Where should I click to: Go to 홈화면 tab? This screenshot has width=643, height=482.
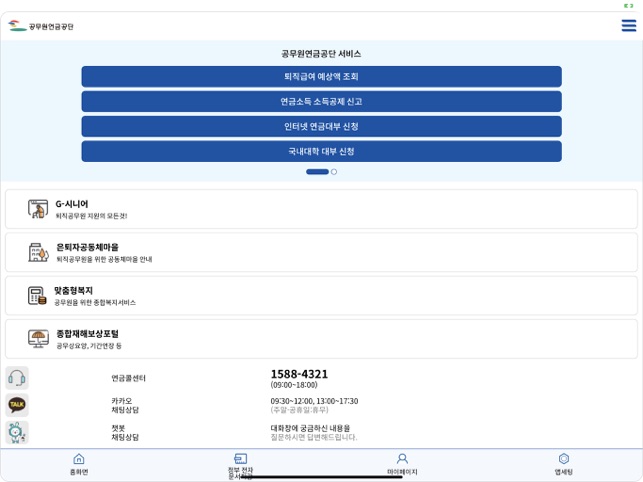(x=79, y=464)
